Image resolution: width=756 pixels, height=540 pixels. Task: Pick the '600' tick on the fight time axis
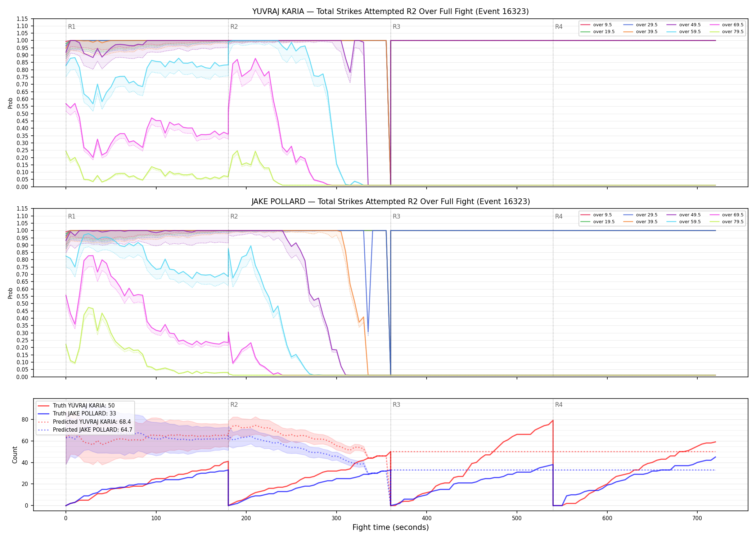607,518
